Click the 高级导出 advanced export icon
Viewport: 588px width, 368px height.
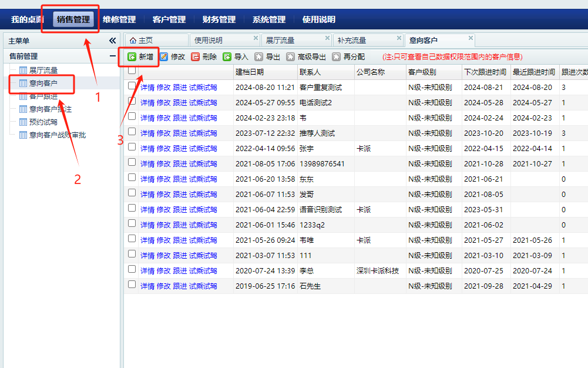[x=290, y=57]
